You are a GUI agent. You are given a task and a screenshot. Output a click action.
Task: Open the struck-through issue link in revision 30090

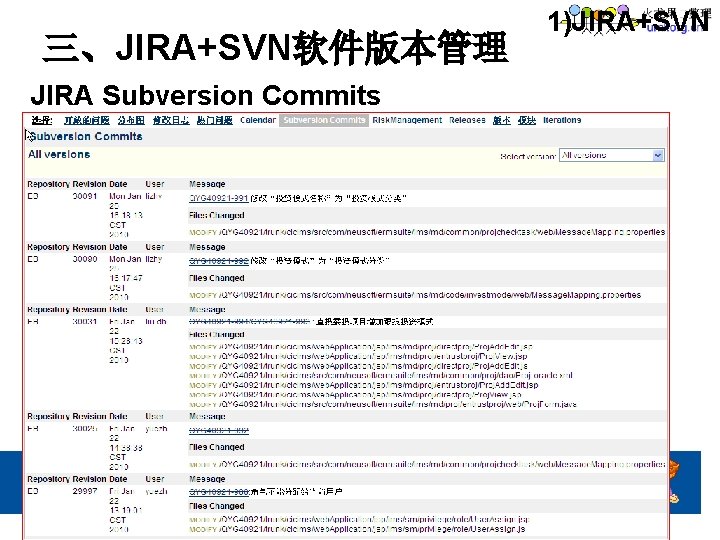pos(219,261)
